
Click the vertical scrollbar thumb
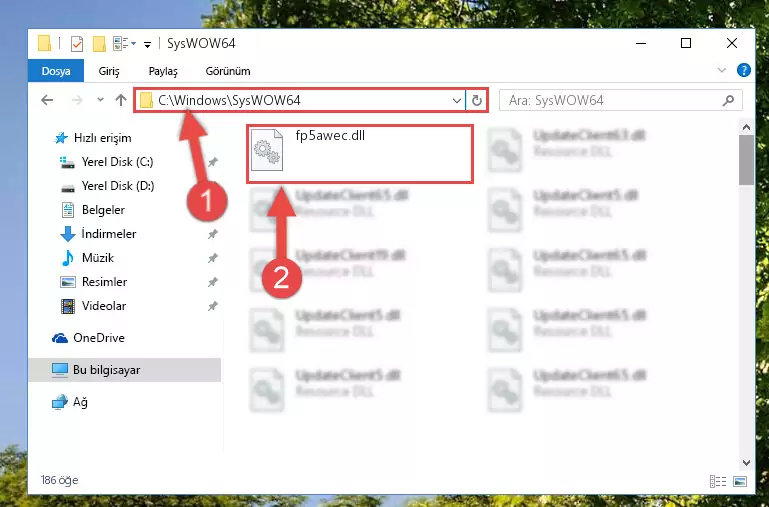point(746,160)
